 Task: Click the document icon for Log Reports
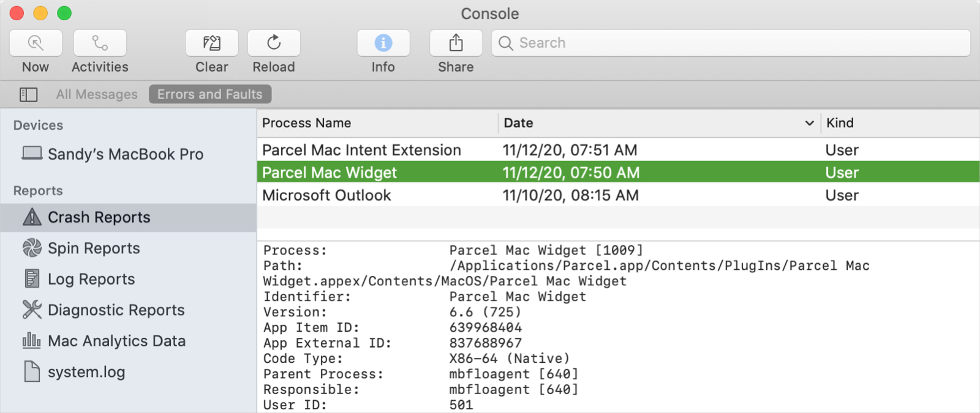(32, 278)
